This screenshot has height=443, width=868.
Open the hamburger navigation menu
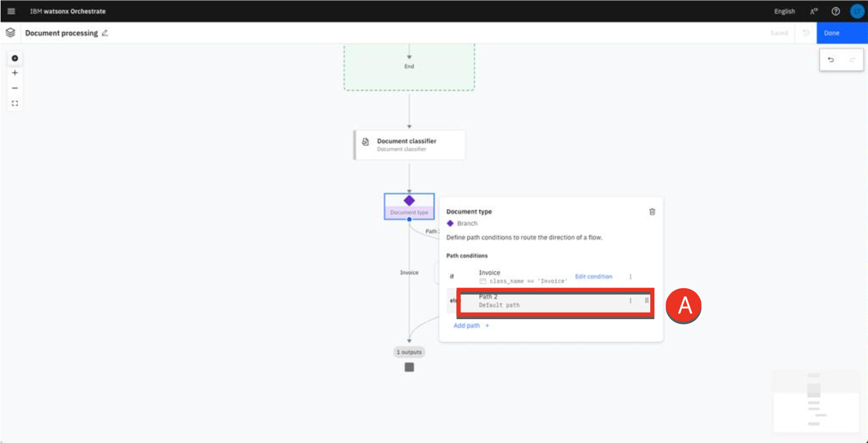tap(11, 11)
